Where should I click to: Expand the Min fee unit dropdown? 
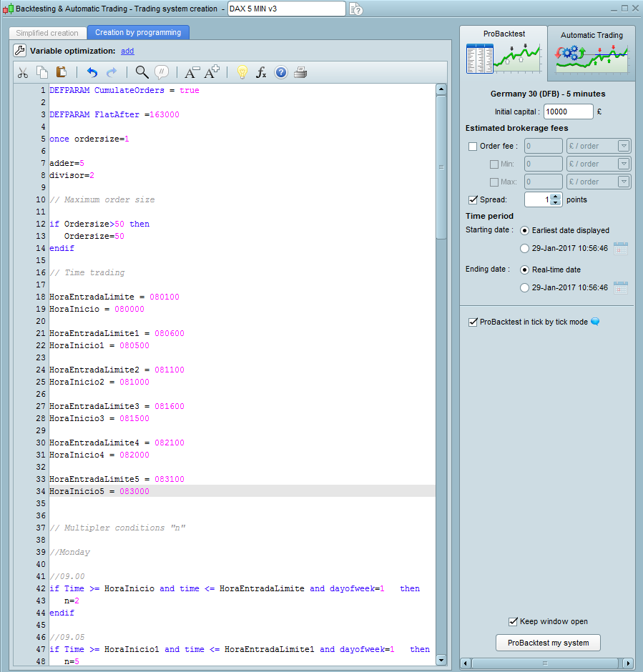[x=623, y=164]
